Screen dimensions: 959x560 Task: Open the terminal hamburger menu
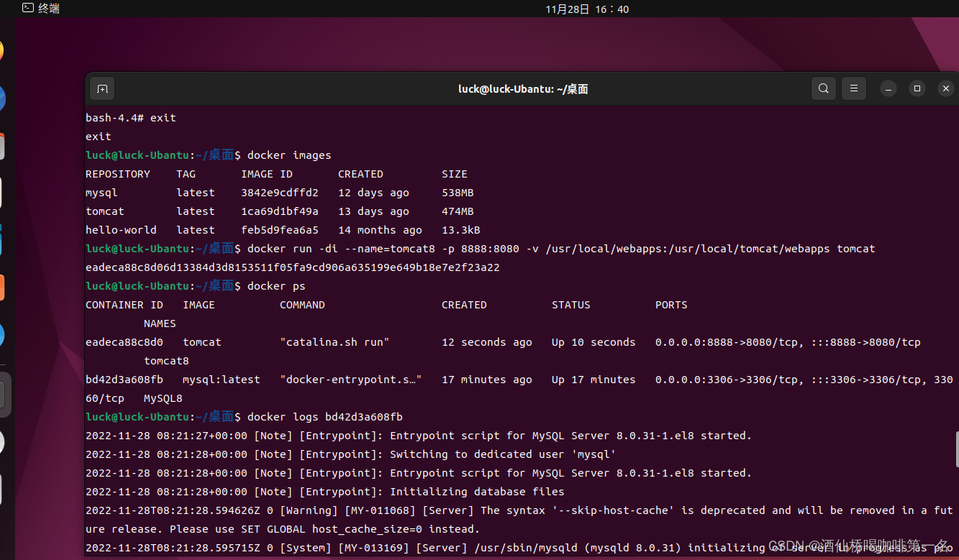point(854,88)
